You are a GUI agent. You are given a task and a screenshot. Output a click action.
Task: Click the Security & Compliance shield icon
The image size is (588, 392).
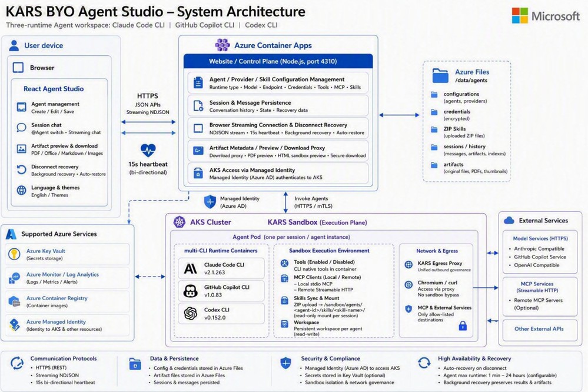click(x=285, y=363)
